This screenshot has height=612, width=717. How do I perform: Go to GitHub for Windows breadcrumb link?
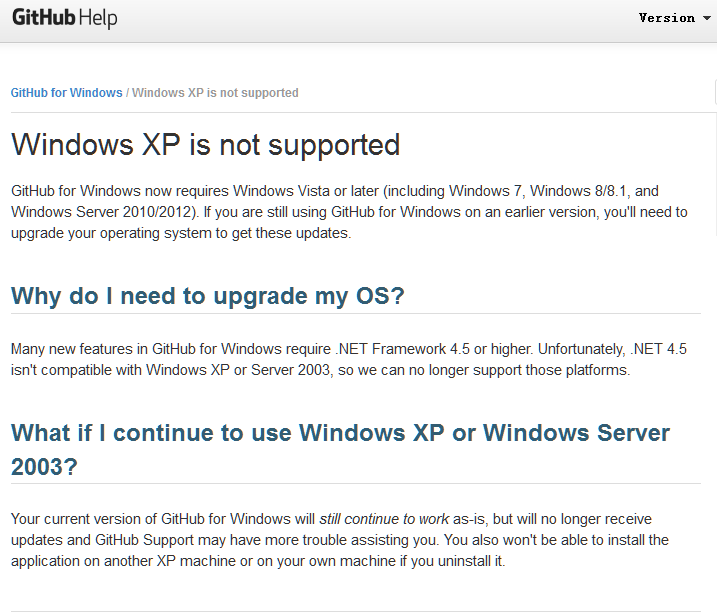pyautogui.click(x=66, y=93)
